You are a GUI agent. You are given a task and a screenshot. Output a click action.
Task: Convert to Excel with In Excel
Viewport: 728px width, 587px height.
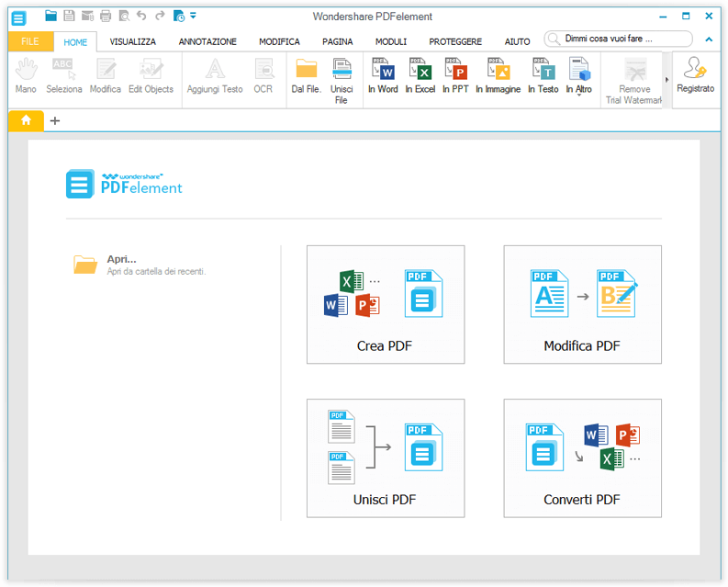[x=420, y=76]
